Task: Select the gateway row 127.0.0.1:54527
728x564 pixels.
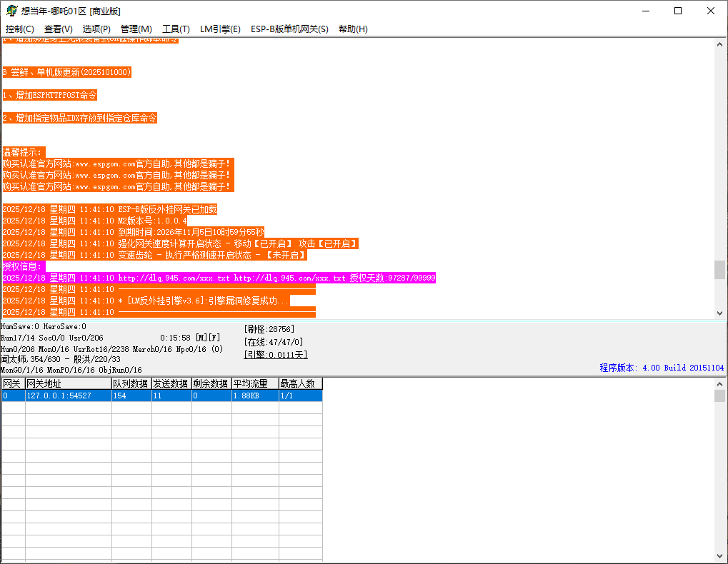Action: point(68,396)
